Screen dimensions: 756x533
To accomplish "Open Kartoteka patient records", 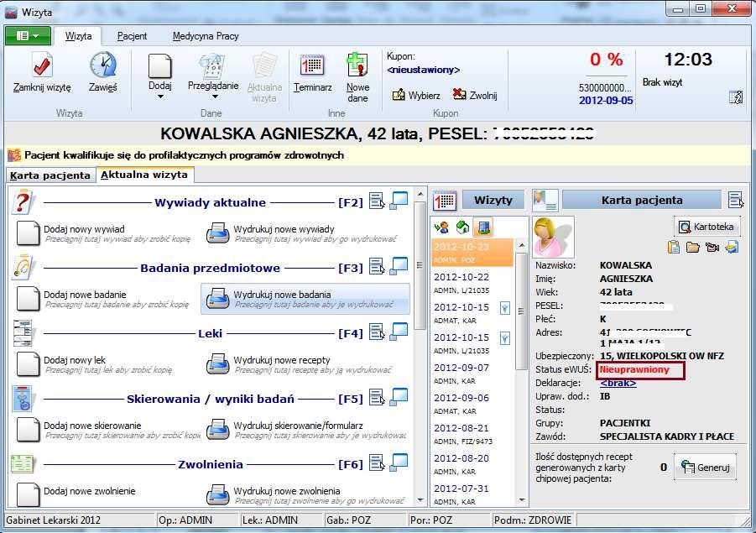I will (x=706, y=227).
